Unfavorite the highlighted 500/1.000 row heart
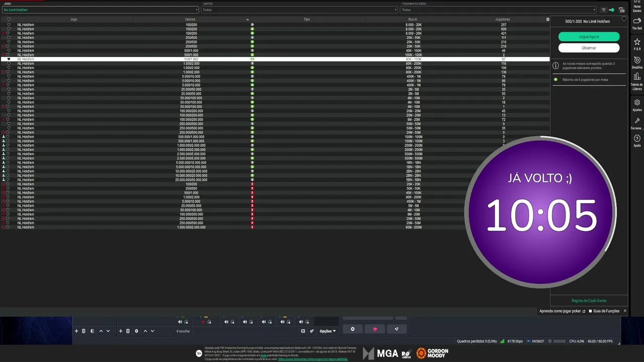The width and height of the screenshot is (644, 362). tap(9, 59)
